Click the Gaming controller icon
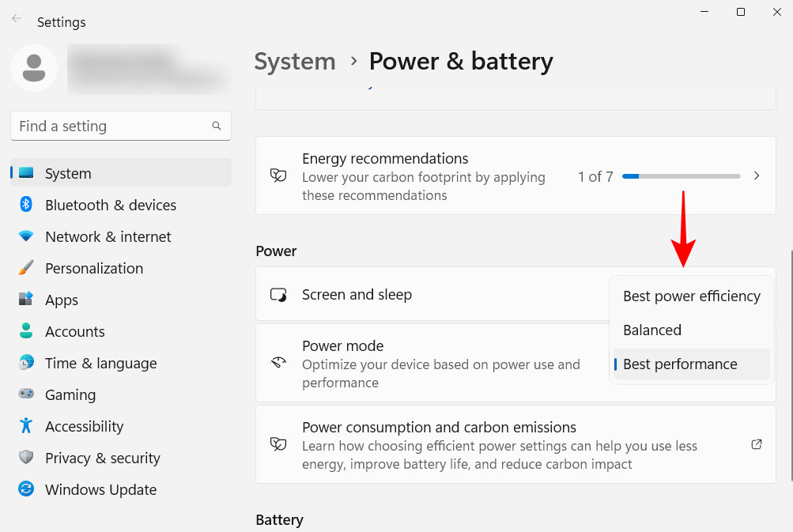 (x=26, y=394)
